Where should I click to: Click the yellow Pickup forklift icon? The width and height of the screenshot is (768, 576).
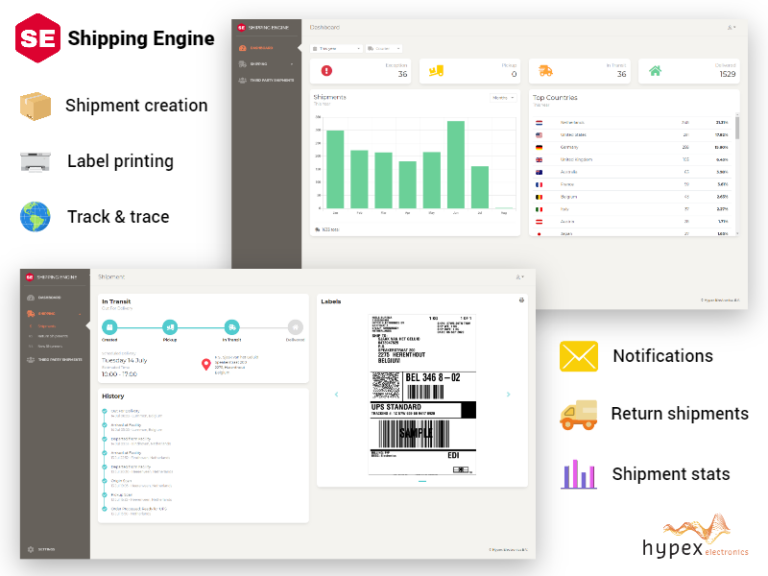(436, 70)
